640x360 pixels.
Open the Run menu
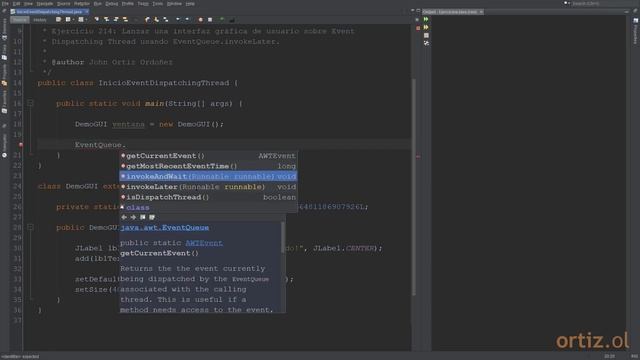[x=98, y=4]
